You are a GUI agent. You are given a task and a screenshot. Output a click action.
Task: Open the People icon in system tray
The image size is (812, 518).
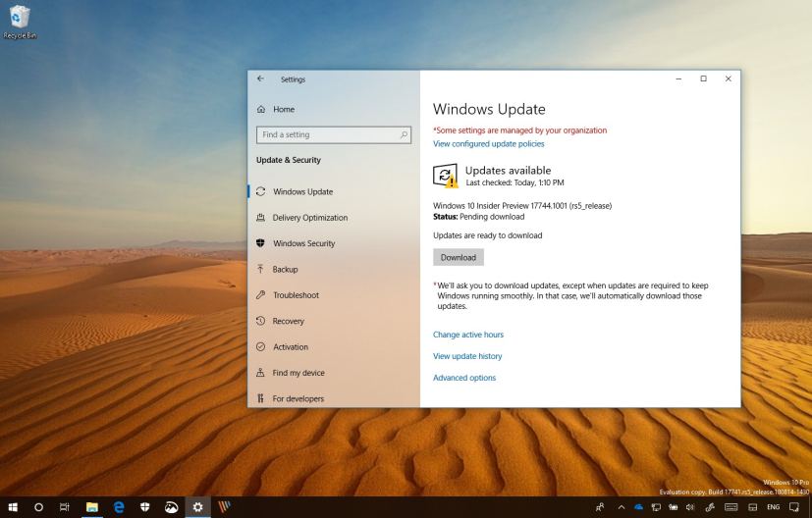tap(600, 507)
